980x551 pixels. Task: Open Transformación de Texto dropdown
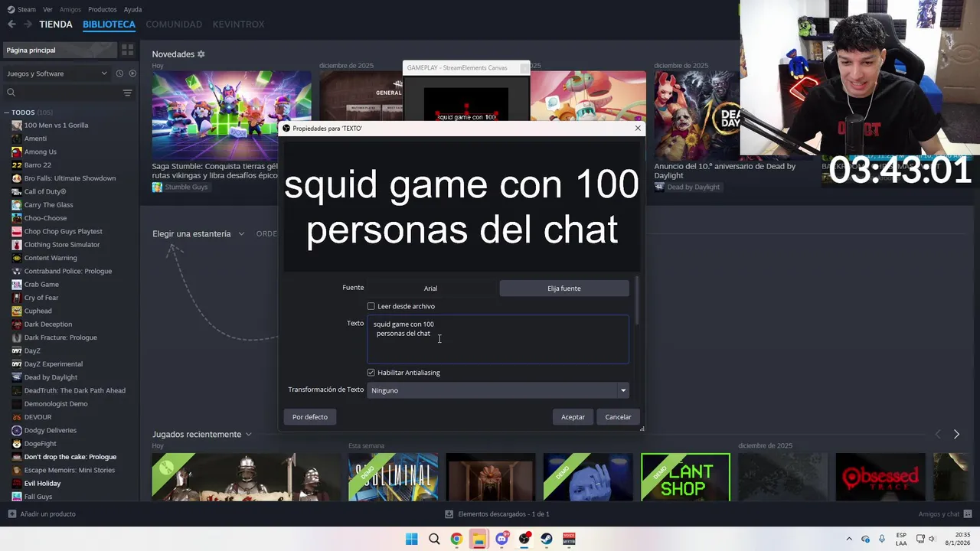tap(498, 390)
